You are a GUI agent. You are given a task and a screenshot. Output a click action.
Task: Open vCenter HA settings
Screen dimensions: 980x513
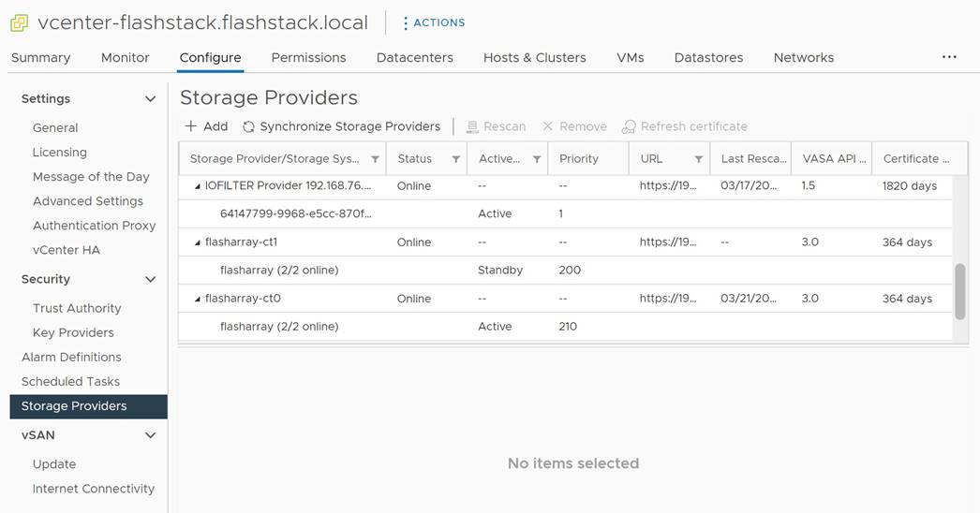[66, 250]
